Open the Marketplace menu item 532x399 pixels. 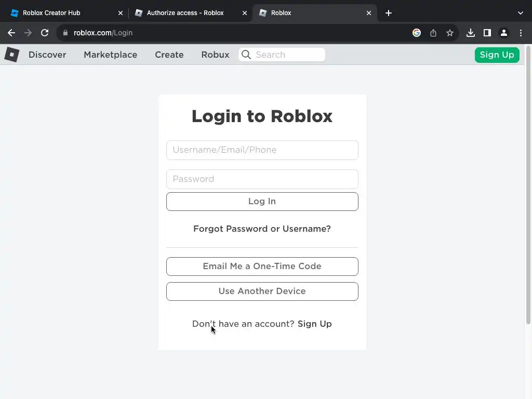(110, 55)
